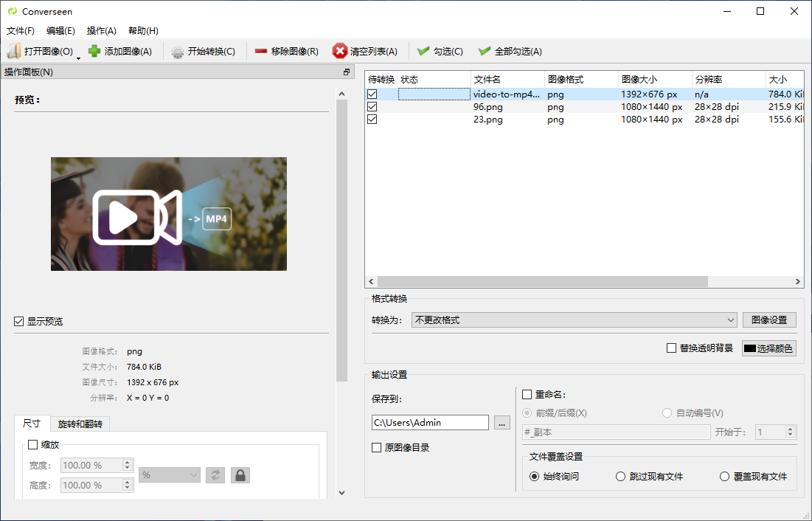This screenshot has width=812, height=521.
Task: Click the Open Images (打开图像) toolbar icon
Action: (x=14, y=51)
